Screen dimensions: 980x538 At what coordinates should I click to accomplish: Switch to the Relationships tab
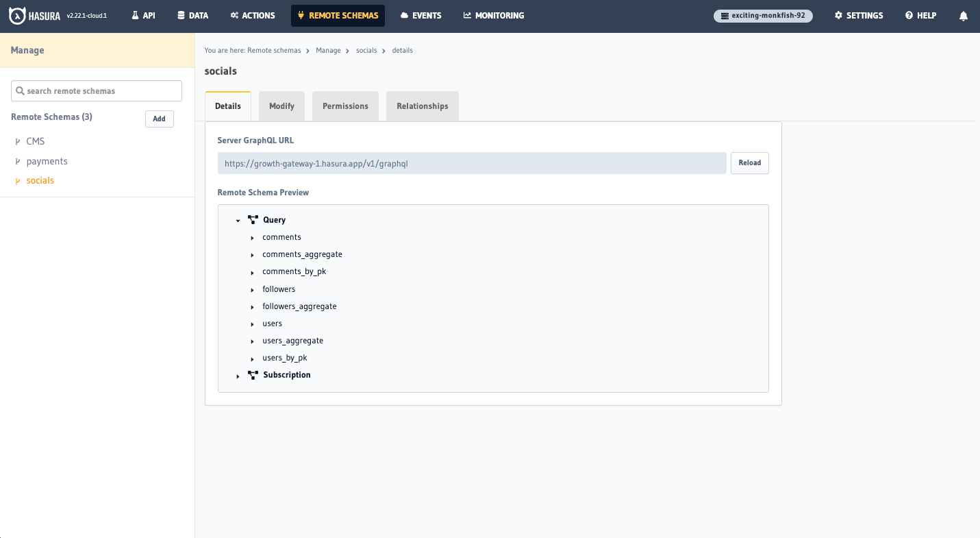pyautogui.click(x=422, y=106)
